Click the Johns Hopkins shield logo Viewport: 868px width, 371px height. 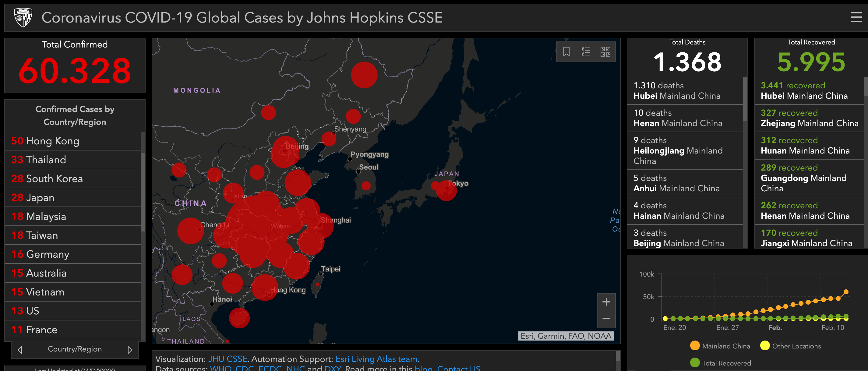tap(23, 18)
